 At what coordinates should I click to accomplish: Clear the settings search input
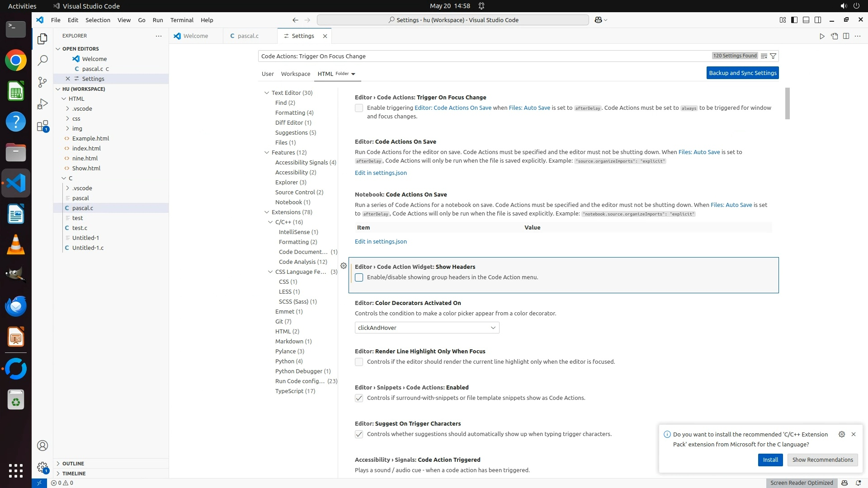click(764, 56)
